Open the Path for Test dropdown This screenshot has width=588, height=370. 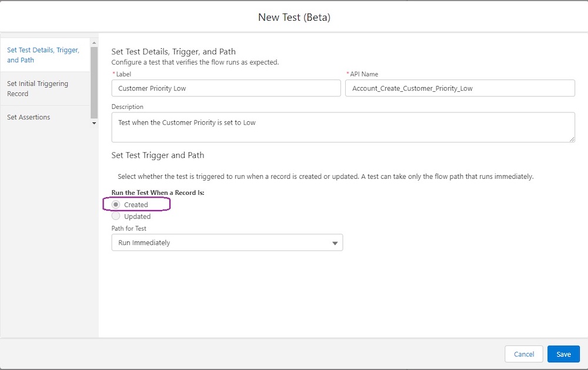click(x=227, y=242)
